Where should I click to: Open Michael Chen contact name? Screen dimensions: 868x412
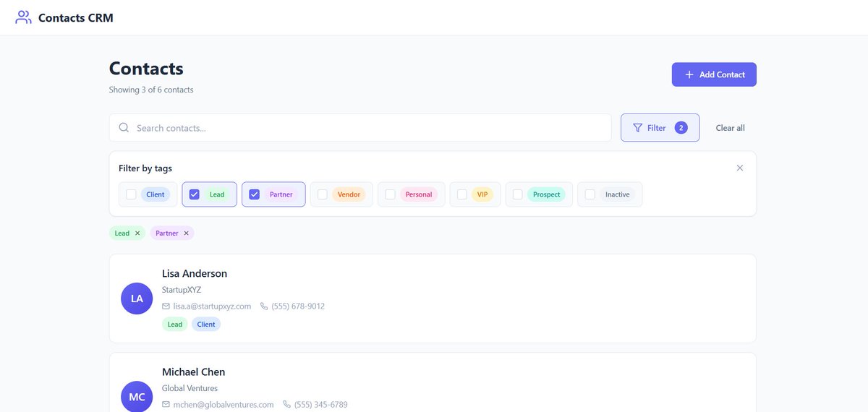point(193,372)
